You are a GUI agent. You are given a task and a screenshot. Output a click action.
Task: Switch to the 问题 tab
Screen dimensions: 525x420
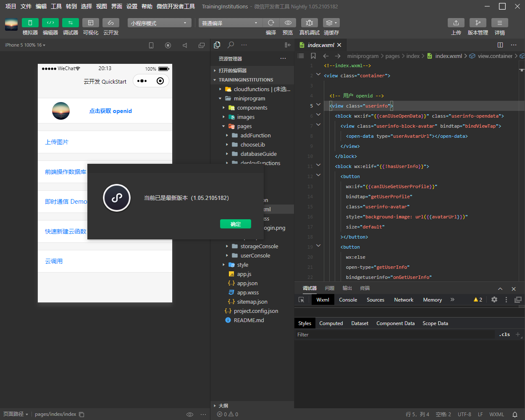tap(330, 288)
